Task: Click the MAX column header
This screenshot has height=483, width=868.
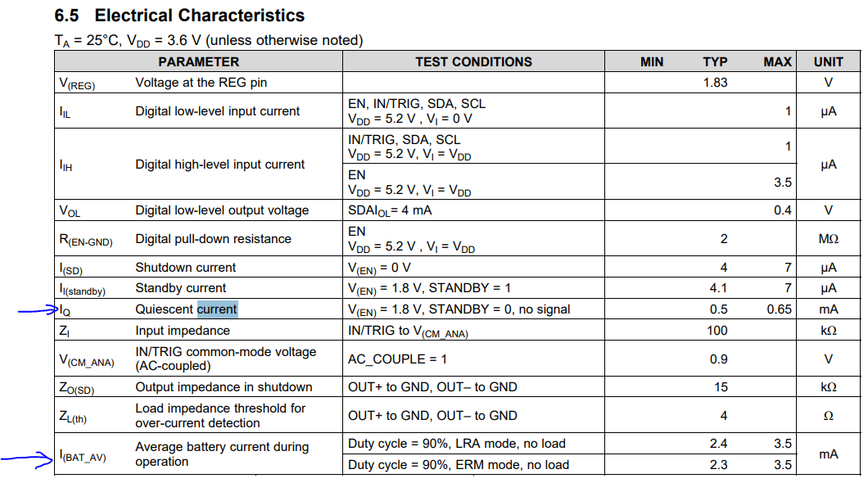Action: pyautogui.click(x=777, y=62)
